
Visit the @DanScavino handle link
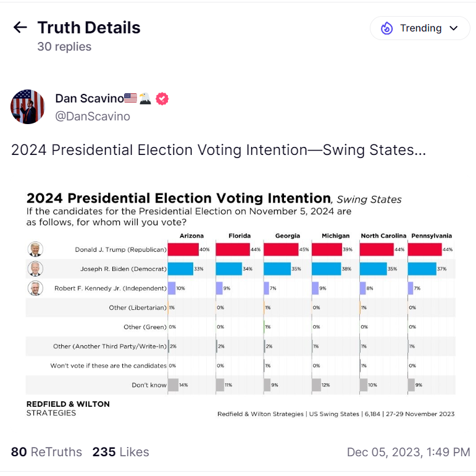point(93,116)
